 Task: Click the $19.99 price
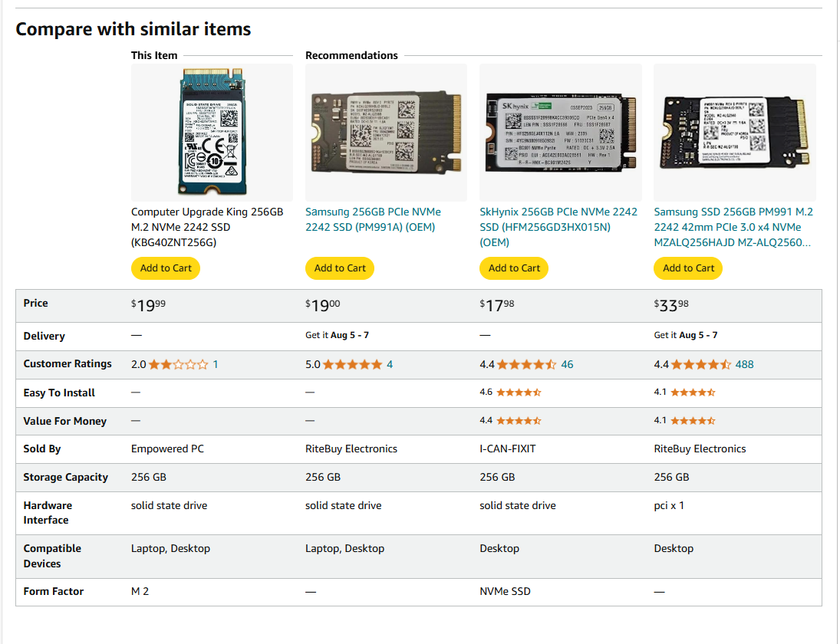point(148,305)
